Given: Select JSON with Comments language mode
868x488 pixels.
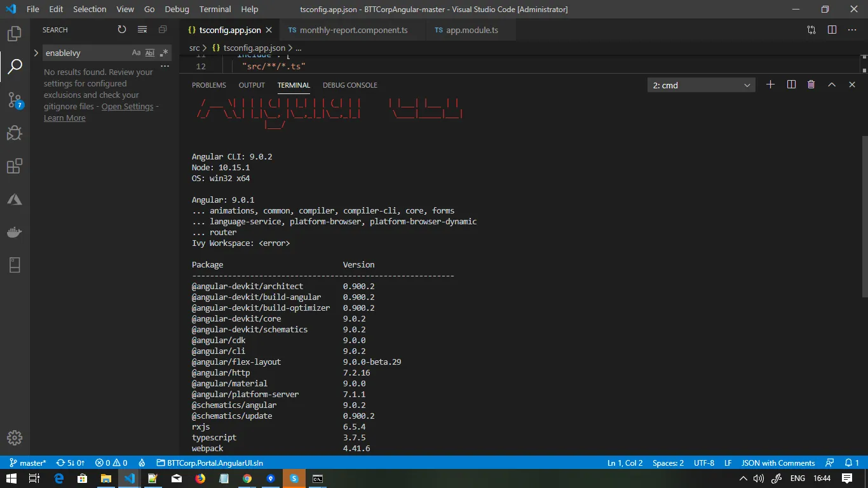Looking at the screenshot, I should coord(778,463).
